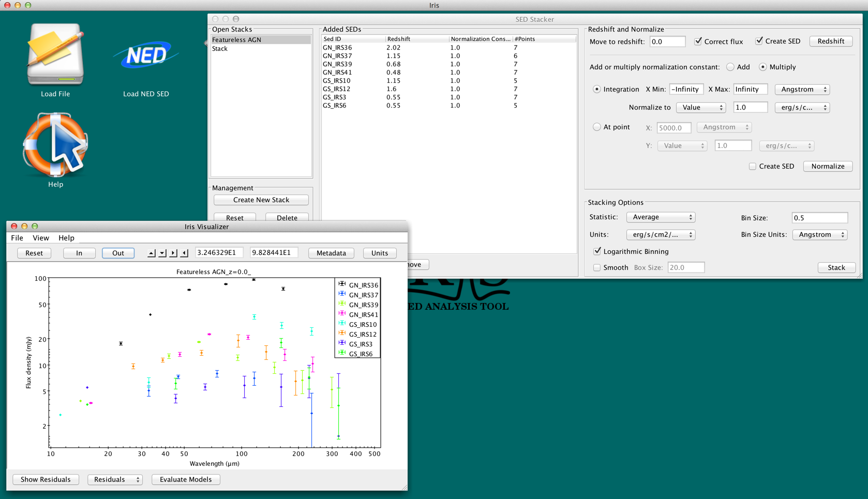Screen dimensions: 868x499
Task: Open erg/s/c... dropdown in Normalize to row
Action: click(x=802, y=108)
